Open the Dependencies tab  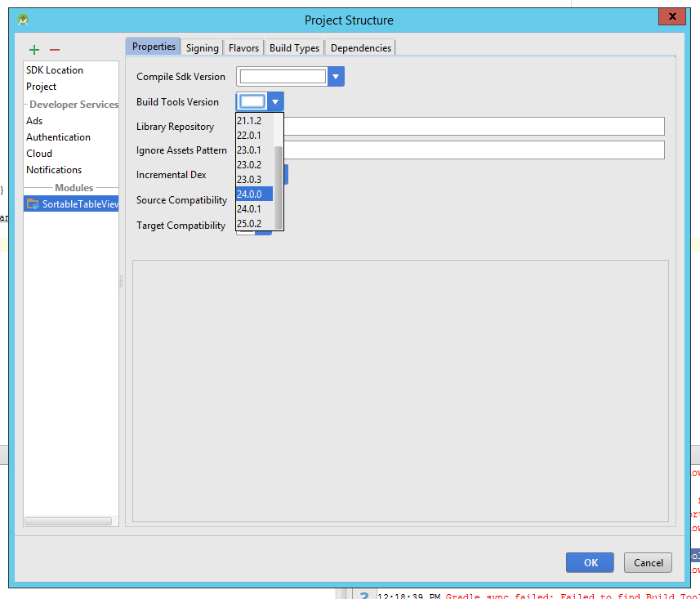coord(361,47)
